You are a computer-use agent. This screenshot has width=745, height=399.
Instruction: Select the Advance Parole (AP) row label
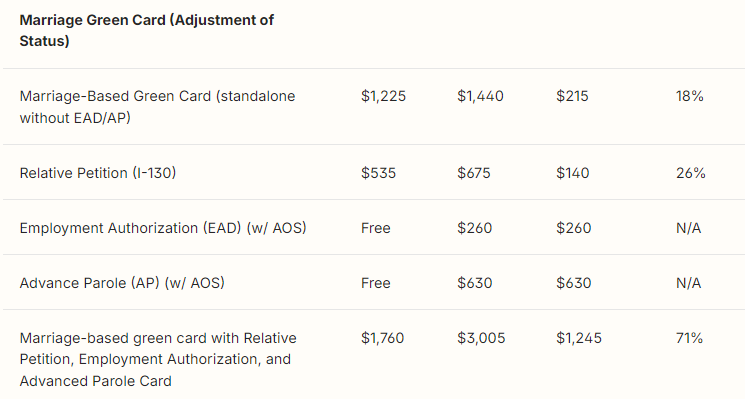coord(122,283)
